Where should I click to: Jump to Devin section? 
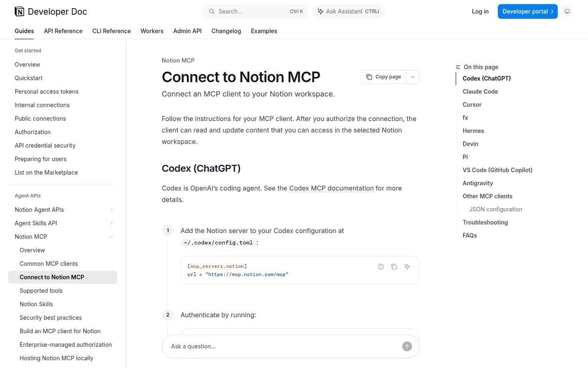click(470, 144)
